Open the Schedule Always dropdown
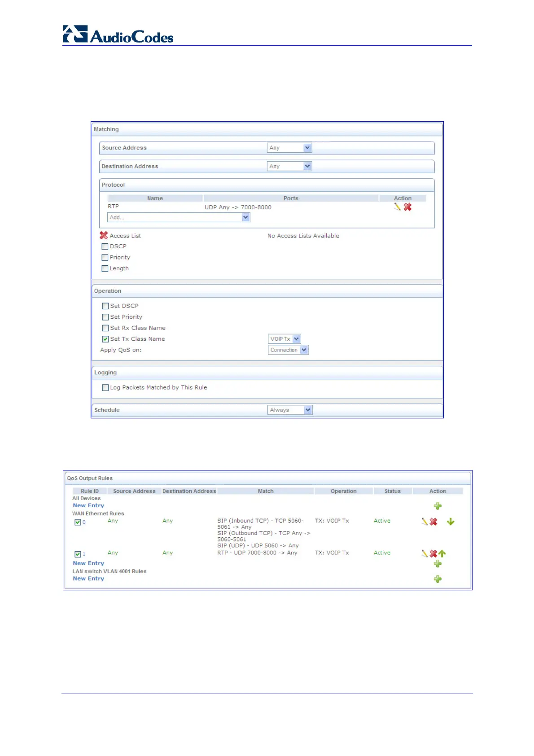This screenshot has width=534, height=756. point(290,410)
